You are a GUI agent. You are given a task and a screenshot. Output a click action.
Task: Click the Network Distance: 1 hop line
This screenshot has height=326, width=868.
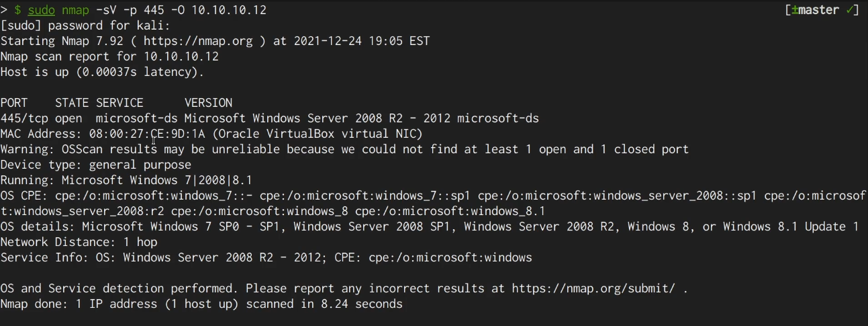pos(79,242)
